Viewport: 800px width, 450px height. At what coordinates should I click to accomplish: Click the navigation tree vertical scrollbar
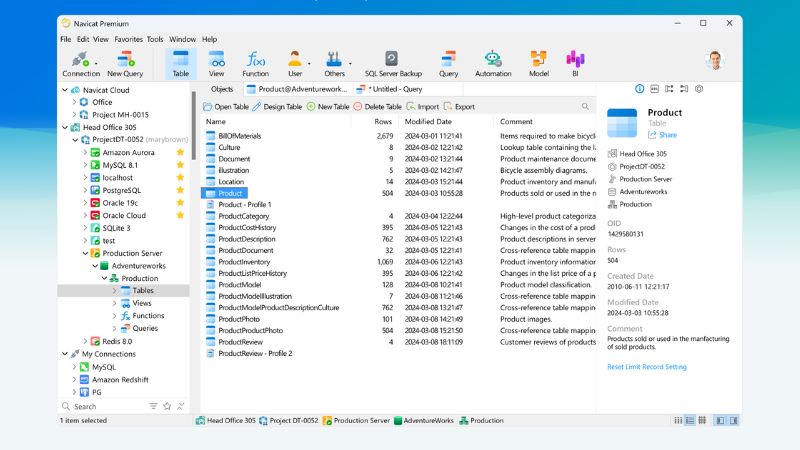194,126
